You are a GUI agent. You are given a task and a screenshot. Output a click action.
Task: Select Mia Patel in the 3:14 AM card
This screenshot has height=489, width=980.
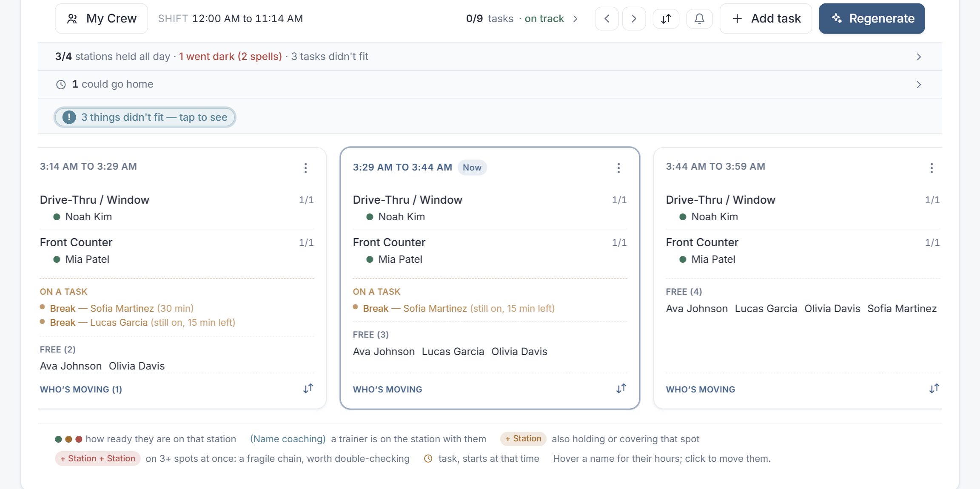87,259
